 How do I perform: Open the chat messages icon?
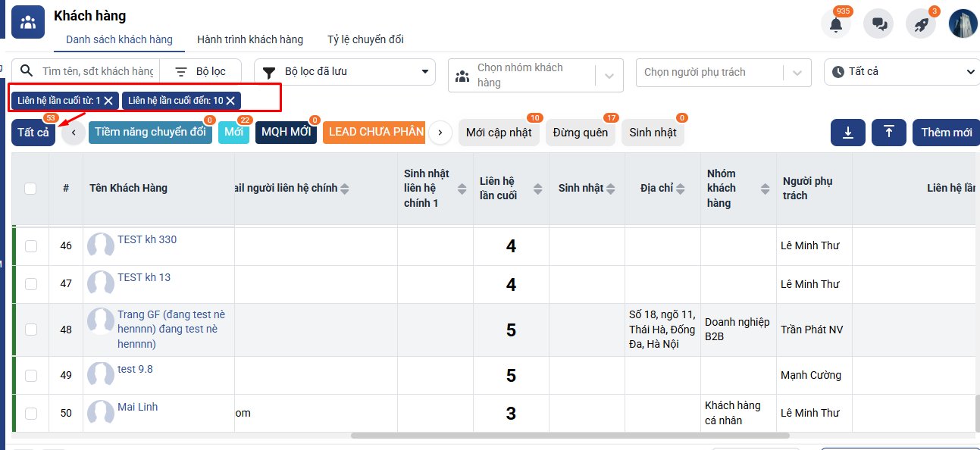coord(879,24)
